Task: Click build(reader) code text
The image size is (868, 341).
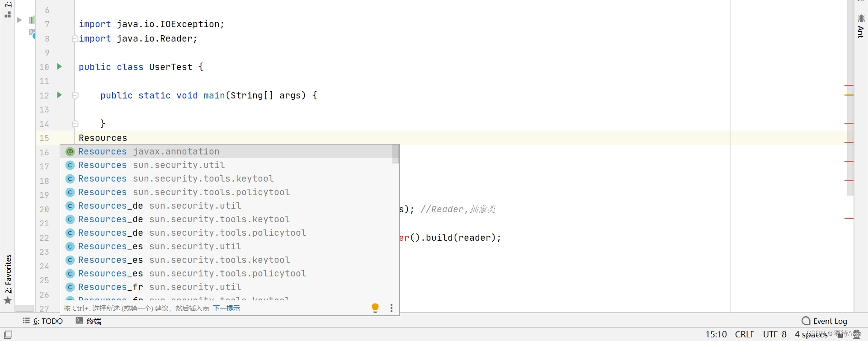Action: (x=461, y=238)
